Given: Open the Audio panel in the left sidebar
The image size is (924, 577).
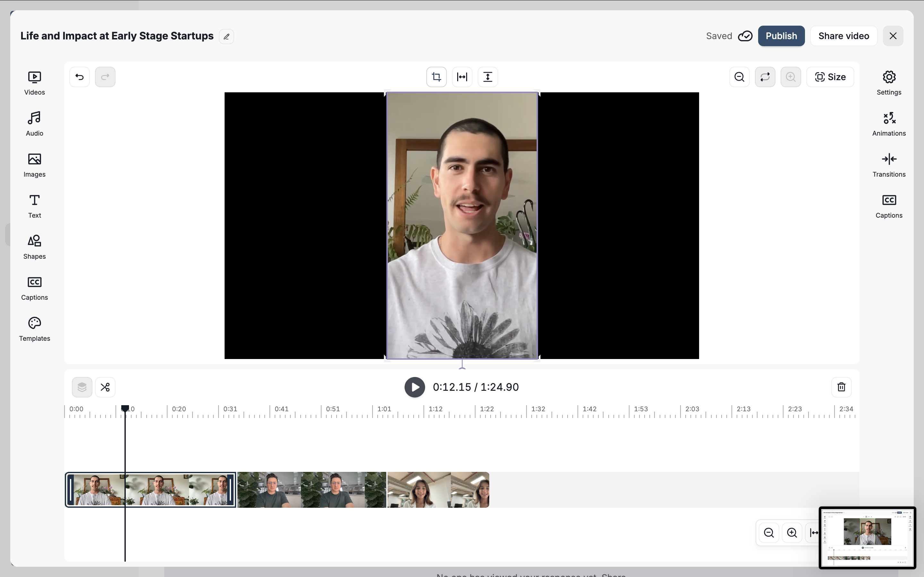Looking at the screenshot, I should pos(34,124).
